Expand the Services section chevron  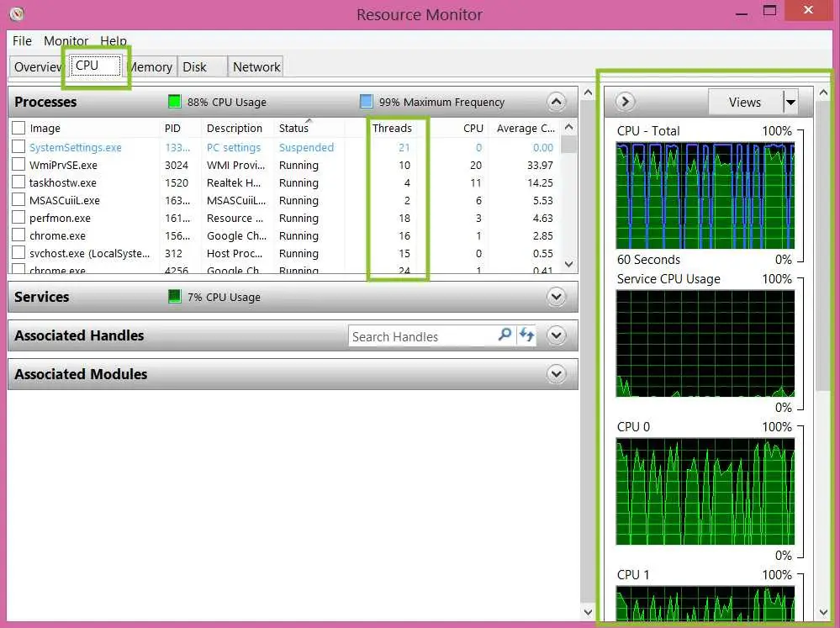click(x=556, y=296)
